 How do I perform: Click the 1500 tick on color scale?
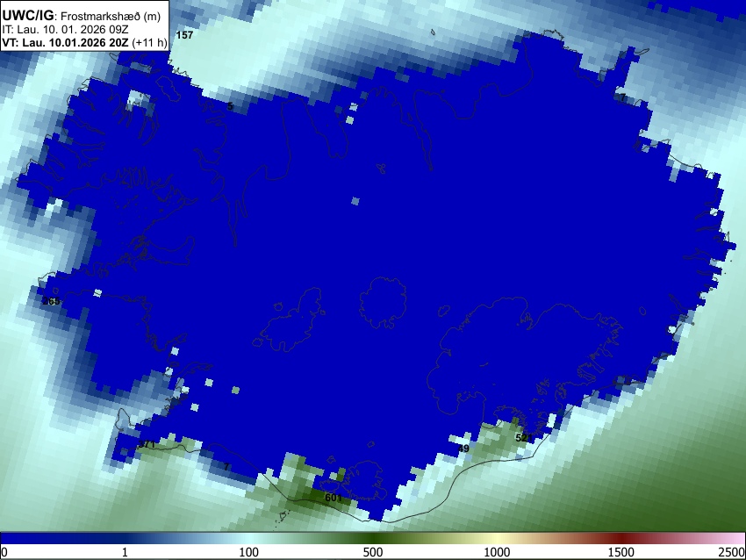[621, 552]
